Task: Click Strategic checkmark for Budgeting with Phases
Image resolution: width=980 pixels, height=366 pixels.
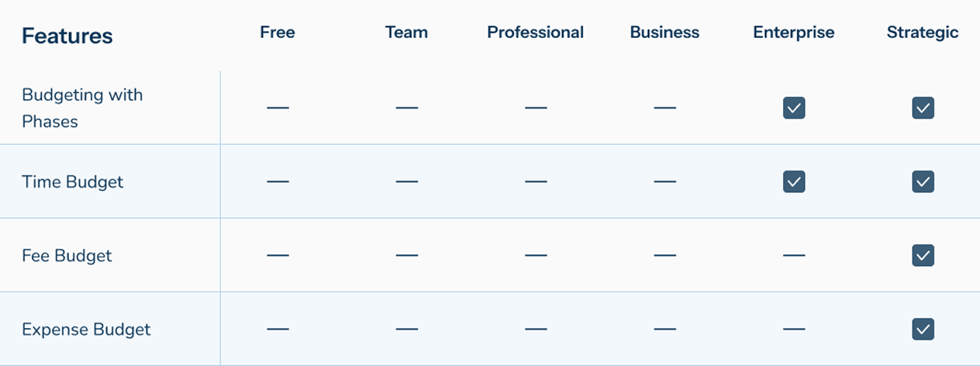Action: tap(923, 108)
